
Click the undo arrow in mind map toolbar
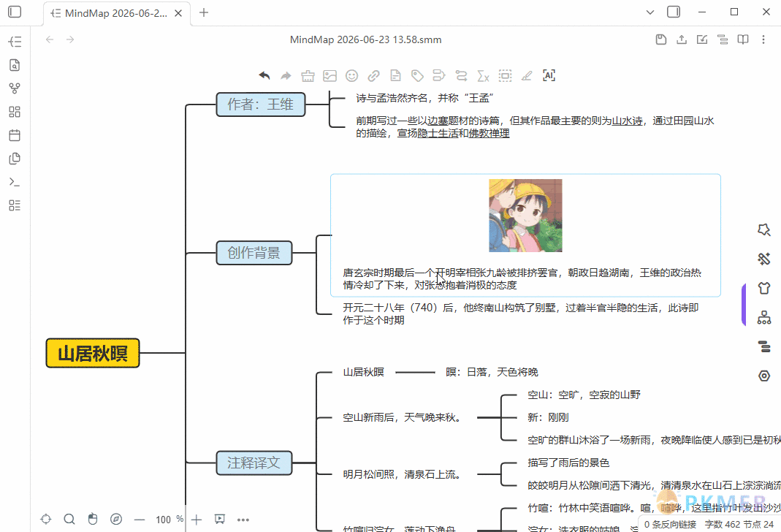pyautogui.click(x=264, y=76)
